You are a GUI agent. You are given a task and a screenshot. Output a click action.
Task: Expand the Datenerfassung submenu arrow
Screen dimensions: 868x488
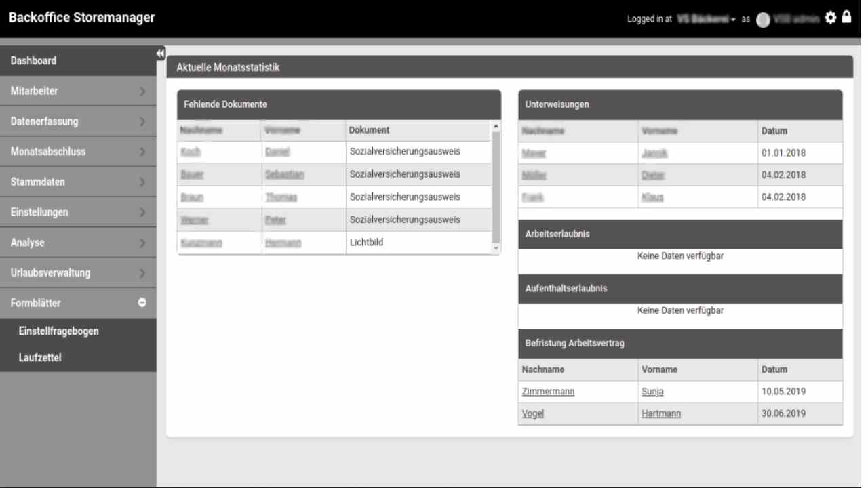[x=142, y=122]
